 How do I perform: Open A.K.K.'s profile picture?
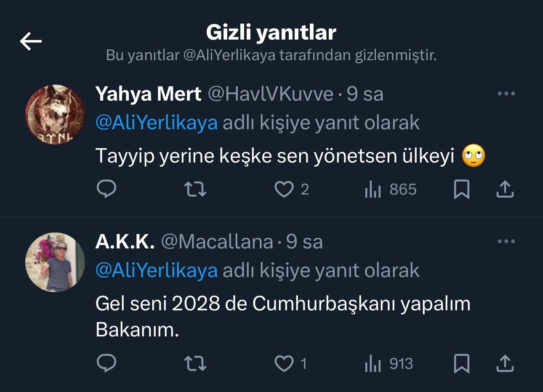pos(55,262)
